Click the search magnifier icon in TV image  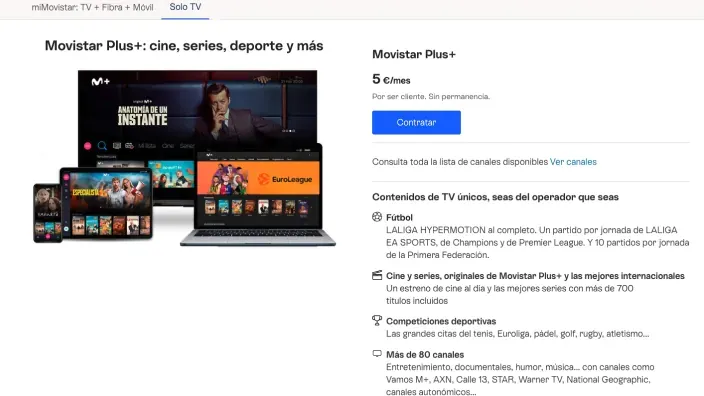102,145
